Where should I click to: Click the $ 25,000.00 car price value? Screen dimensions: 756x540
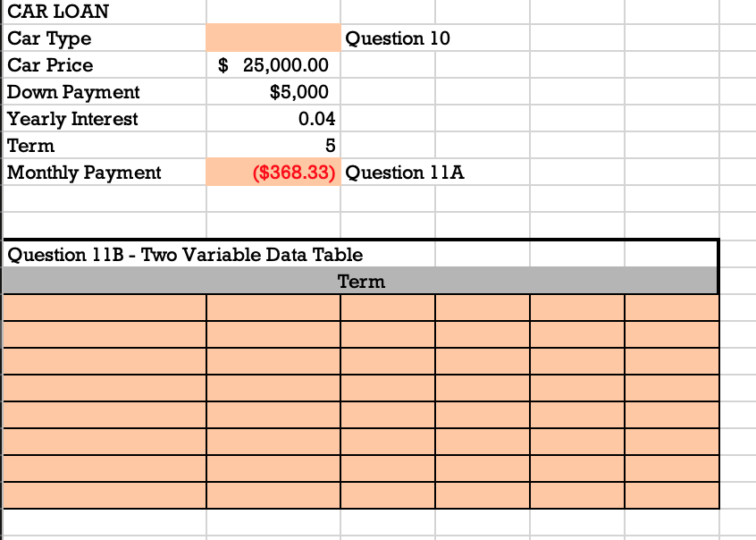coord(273,65)
